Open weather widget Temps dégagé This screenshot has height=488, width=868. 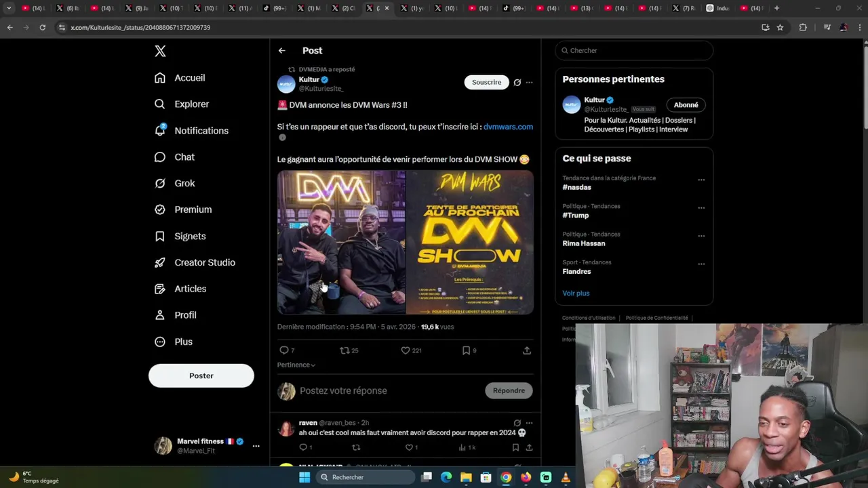(x=34, y=477)
